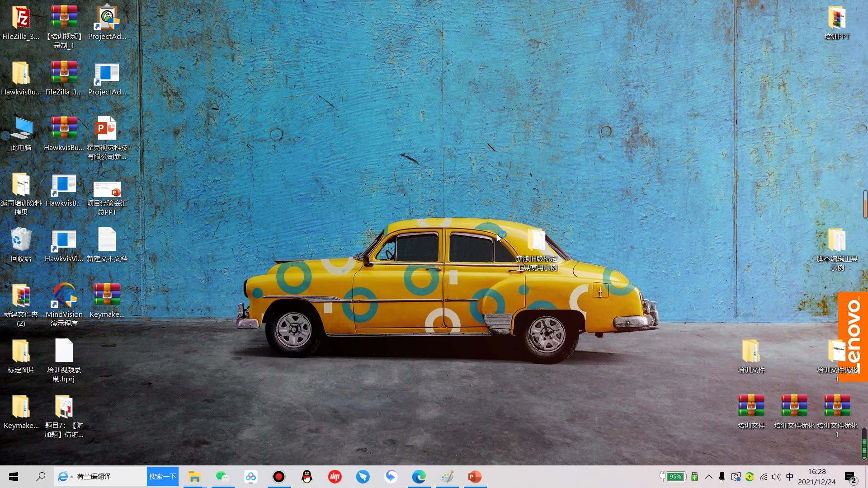Select the 标定图片 folder
Viewport: 868px width, 488px height.
pyautogui.click(x=21, y=352)
